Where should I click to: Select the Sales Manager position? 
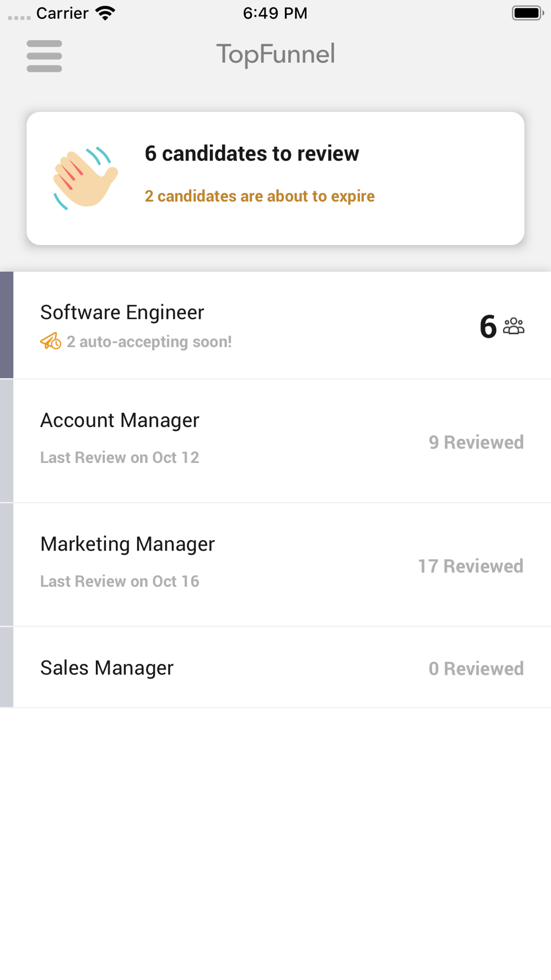click(275, 667)
